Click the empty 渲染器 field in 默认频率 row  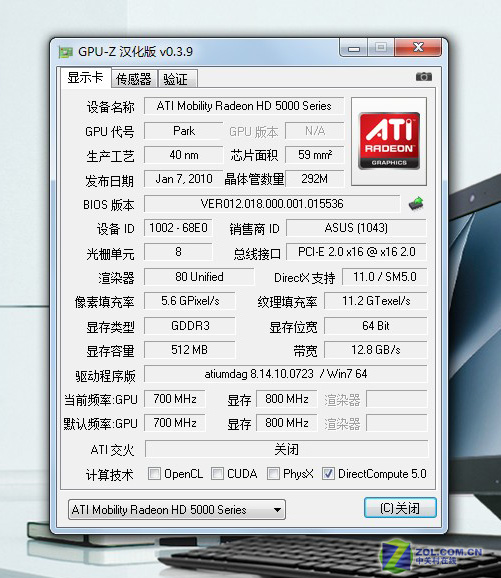click(397, 422)
